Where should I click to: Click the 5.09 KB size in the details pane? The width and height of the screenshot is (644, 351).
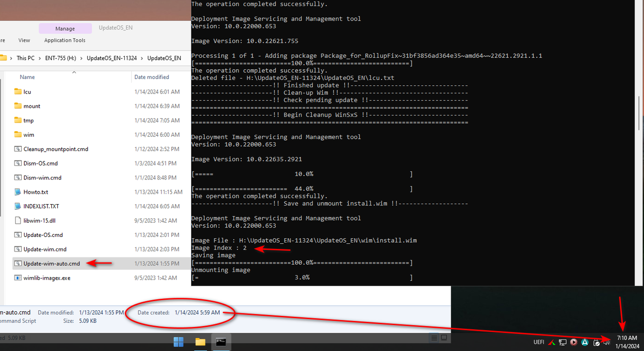coord(88,321)
